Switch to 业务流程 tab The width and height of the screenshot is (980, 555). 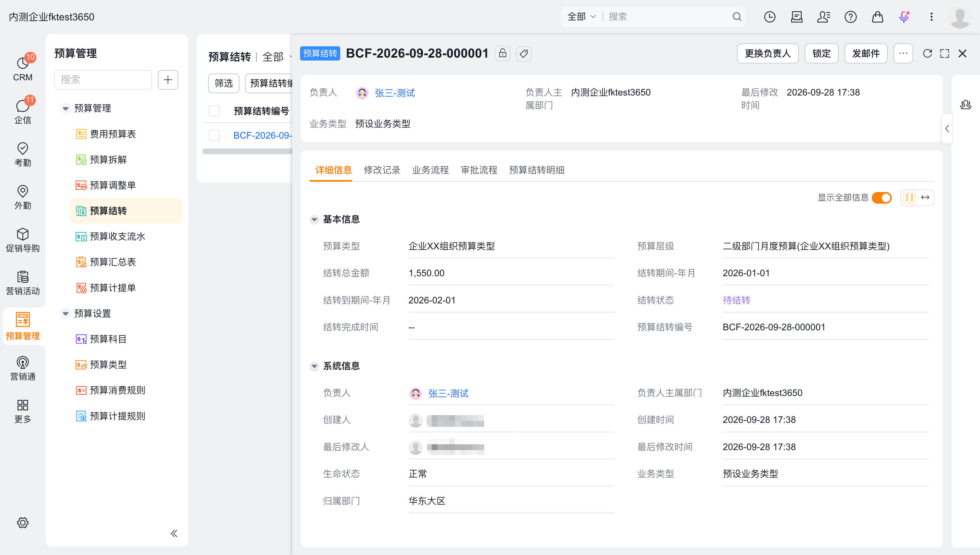pyautogui.click(x=430, y=170)
